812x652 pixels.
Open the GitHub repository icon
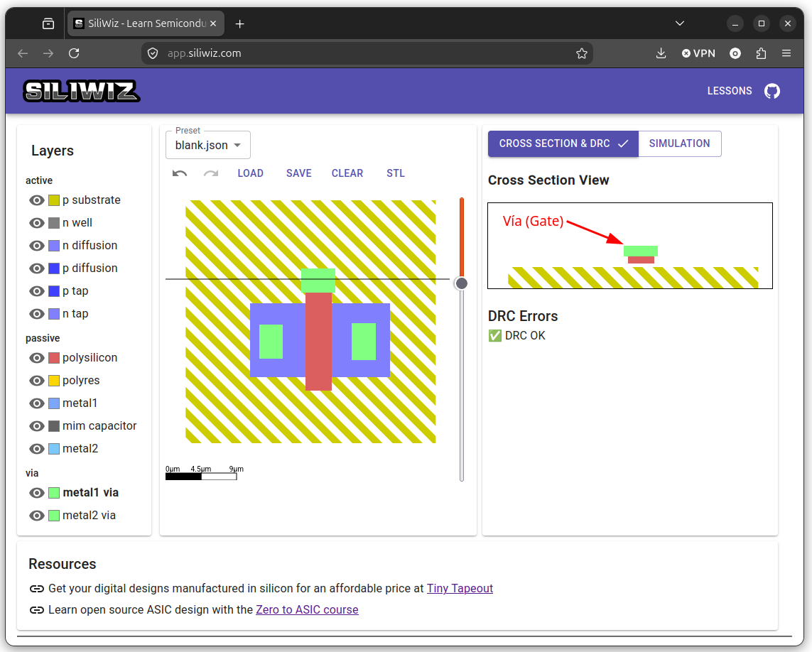772,91
